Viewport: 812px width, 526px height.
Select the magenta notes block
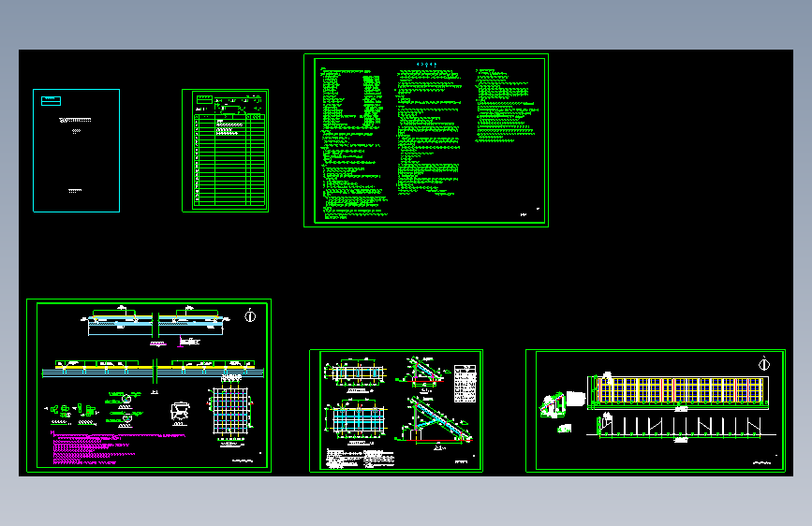click(x=118, y=447)
